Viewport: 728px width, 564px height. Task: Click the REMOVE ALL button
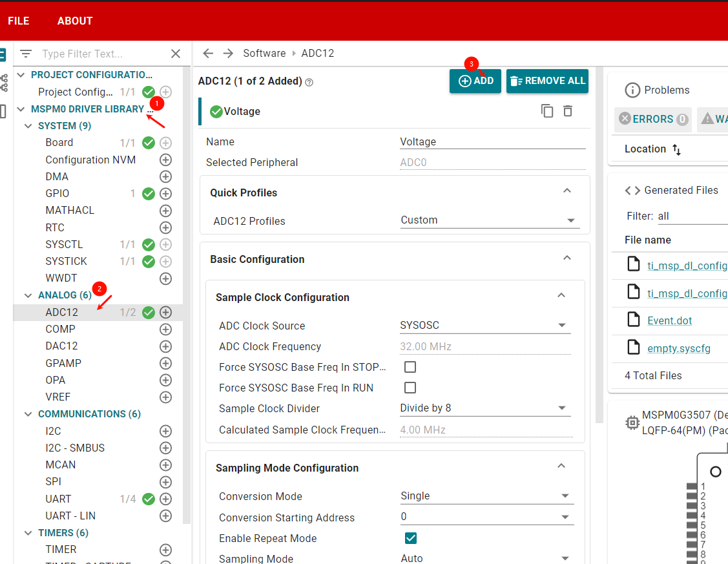tap(547, 81)
